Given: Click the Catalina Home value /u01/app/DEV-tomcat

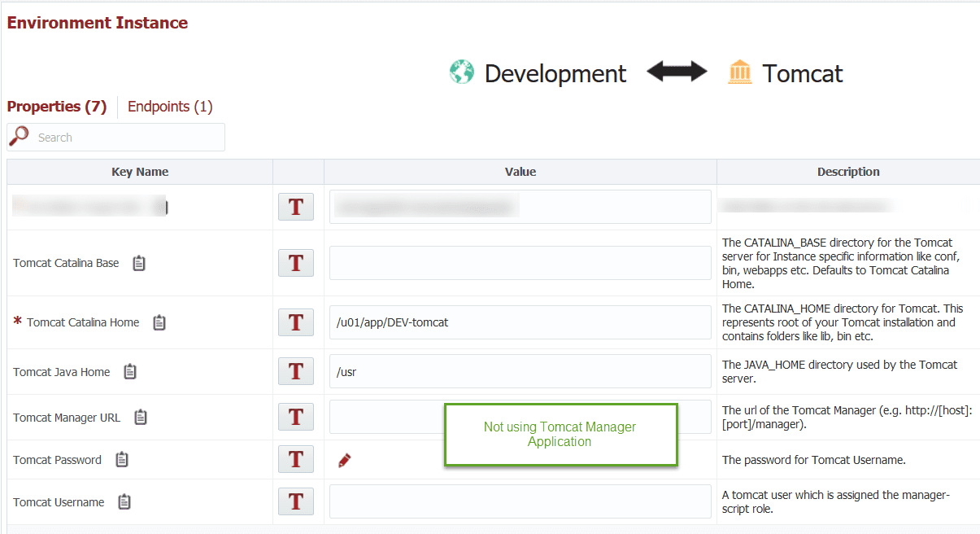Looking at the screenshot, I should coord(520,322).
